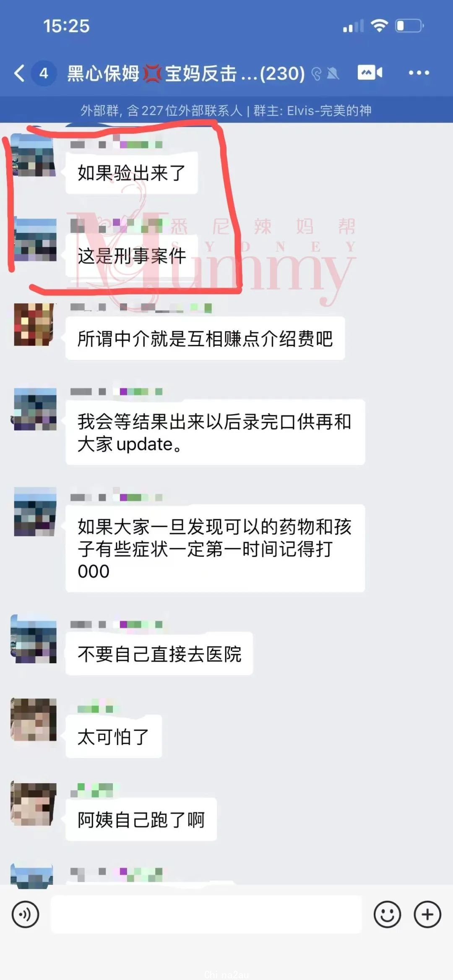The image size is (453, 980).
Task: Tap the unread count badge showing 4
Action: [44, 73]
